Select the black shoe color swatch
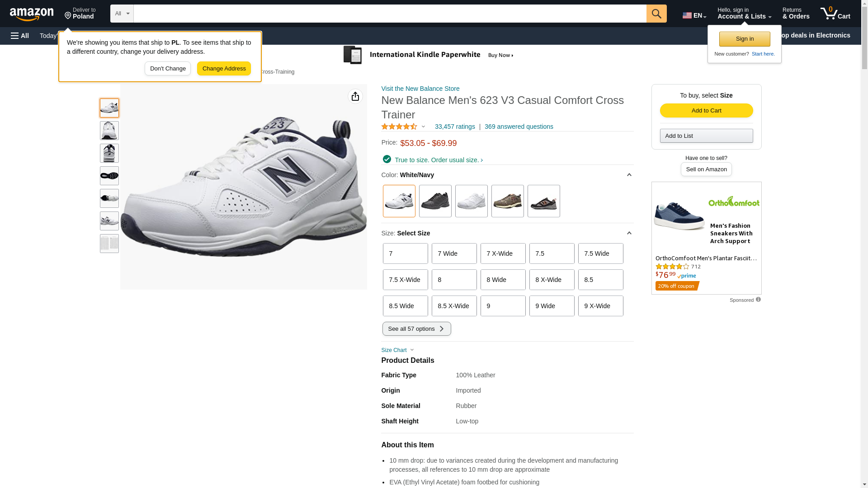The height and width of the screenshot is (488, 868). pyautogui.click(x=435, y=201)
